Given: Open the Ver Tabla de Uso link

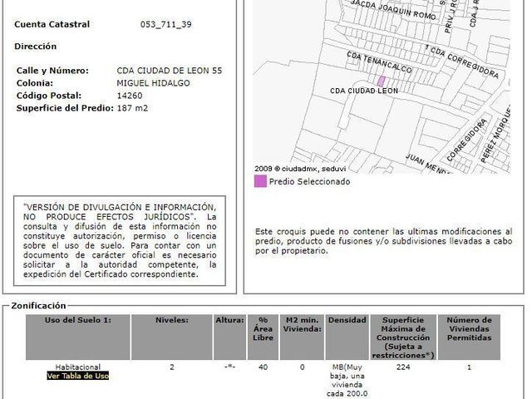Looking at the screenshot, I should coord(77,376).
